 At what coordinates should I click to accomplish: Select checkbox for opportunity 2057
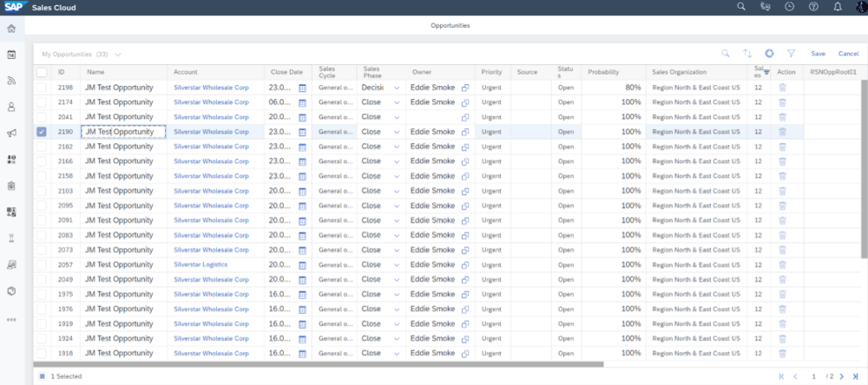(x=42, y=264)
